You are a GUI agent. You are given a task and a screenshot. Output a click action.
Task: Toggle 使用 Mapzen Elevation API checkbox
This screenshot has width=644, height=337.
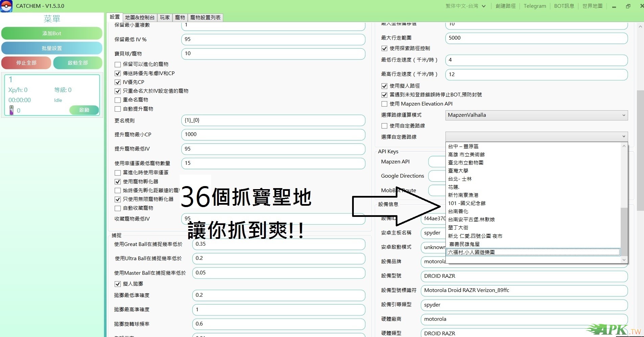point(384,104)
